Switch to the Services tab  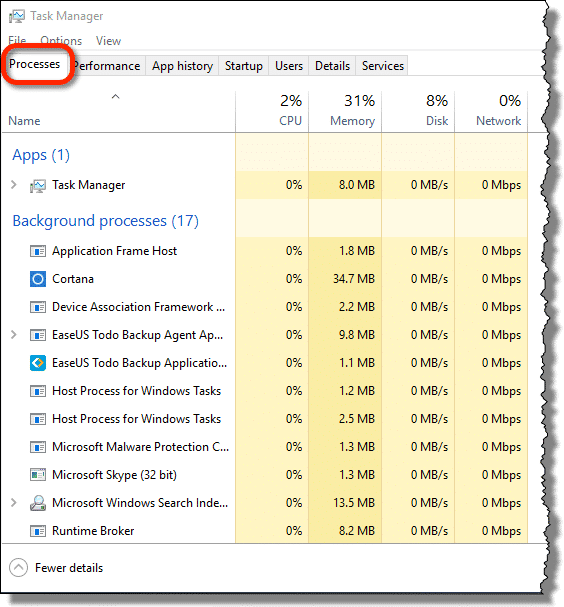pyautogui.click(x=383, y=66)
